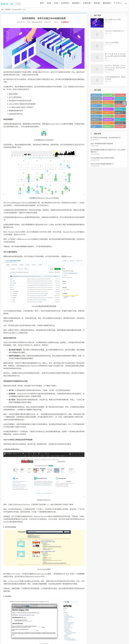
Task: Click the Wordpress学习 breadcrumb link
Action: click(17, 10)
